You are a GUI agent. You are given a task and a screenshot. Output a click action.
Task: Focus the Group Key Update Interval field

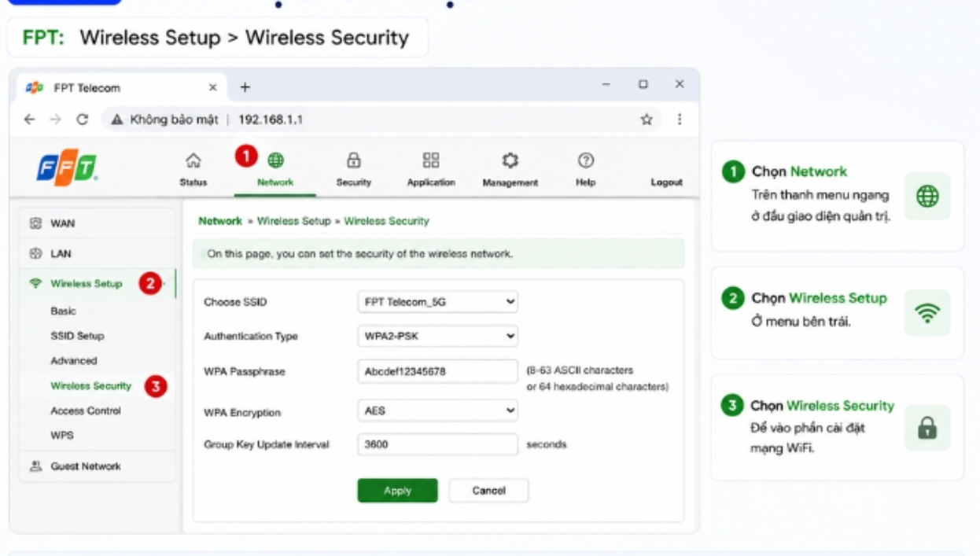tap(437, 444)
